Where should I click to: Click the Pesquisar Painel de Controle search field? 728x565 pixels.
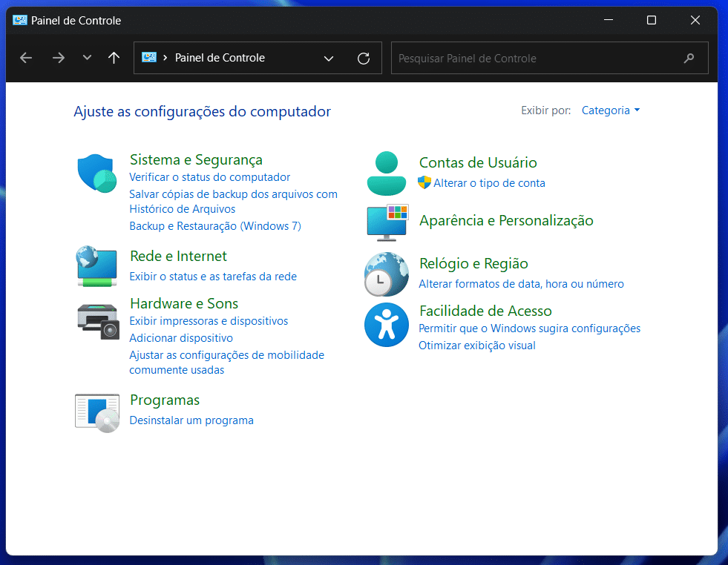[x=549, y=57]
